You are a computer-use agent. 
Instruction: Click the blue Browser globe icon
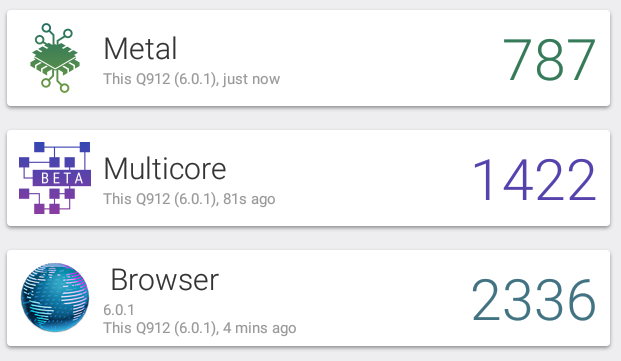55,297
